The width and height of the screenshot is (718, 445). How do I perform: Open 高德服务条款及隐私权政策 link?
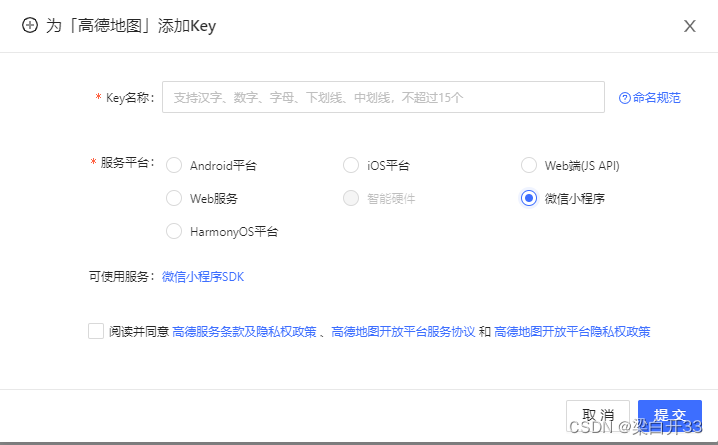[244, 331]
